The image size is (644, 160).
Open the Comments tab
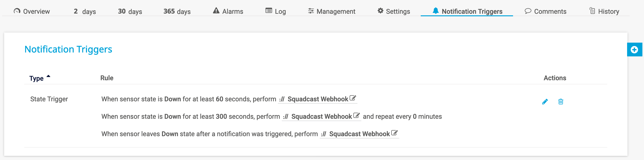tap(546, 11)
